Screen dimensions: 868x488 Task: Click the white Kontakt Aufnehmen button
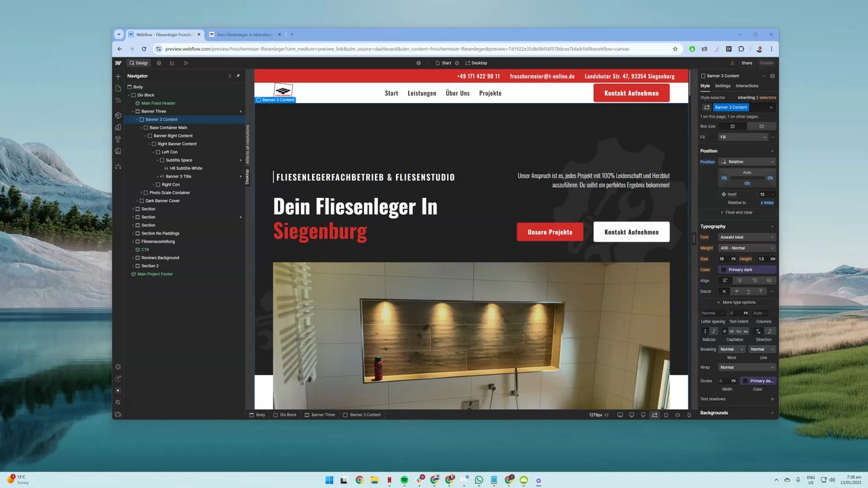point(631,232)
